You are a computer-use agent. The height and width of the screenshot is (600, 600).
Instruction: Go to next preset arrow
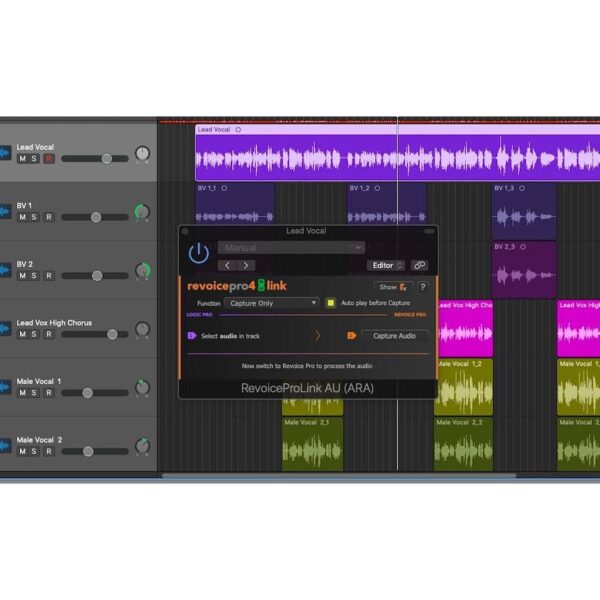point(246,265)
